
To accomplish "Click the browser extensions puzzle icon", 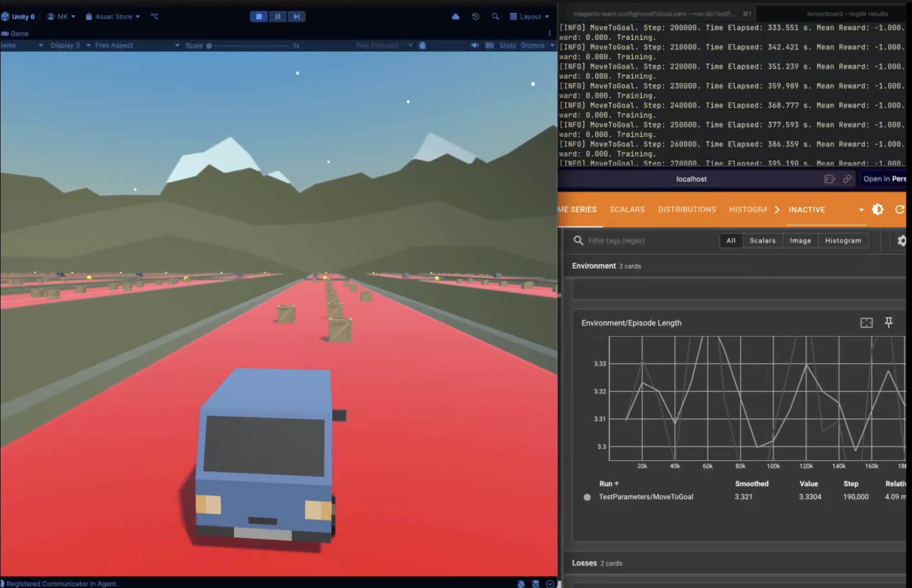I will pyautogui.click(x=829, y=179).
